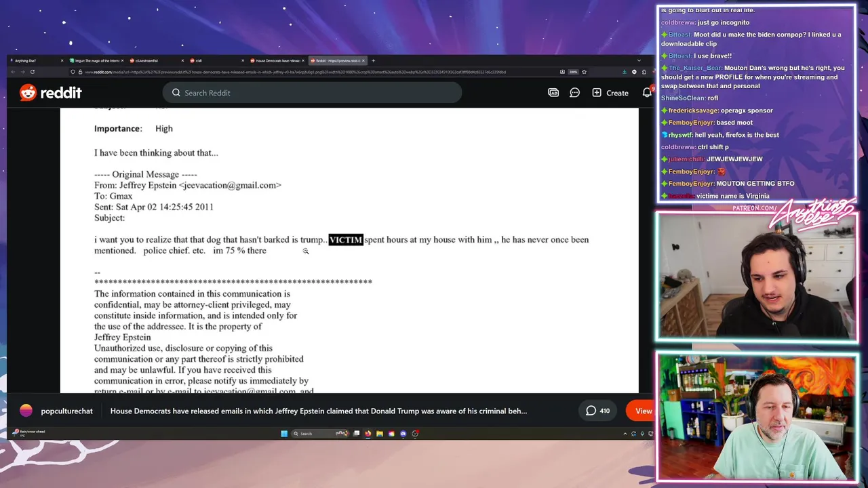Image resolution: width=868 pixels, height=488 pixels.
Task: Click the "Importance: High" line
Action: [x=134, y=129]
